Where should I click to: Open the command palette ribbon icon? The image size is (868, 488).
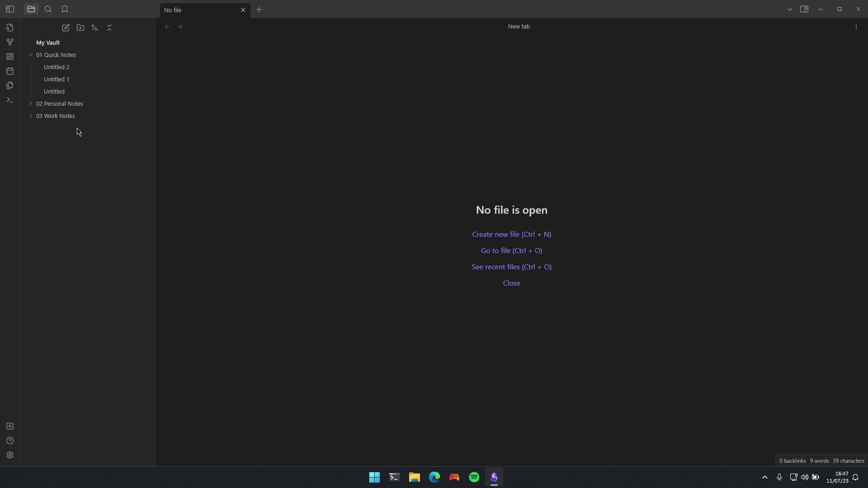coord(10,100)
